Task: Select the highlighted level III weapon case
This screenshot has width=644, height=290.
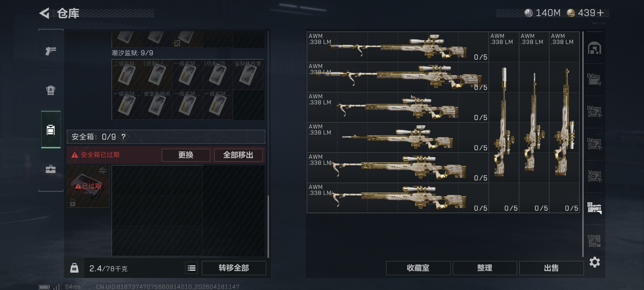Action: click(595, 208)
